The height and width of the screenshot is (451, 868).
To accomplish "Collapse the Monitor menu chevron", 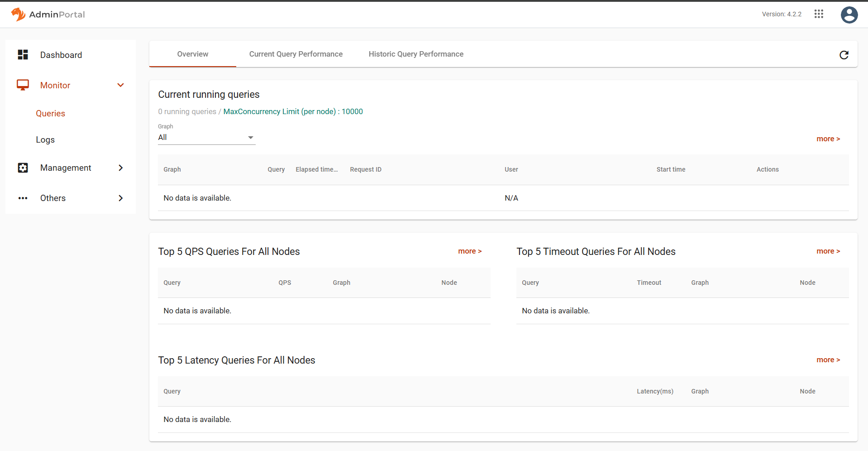I will 120,85.
